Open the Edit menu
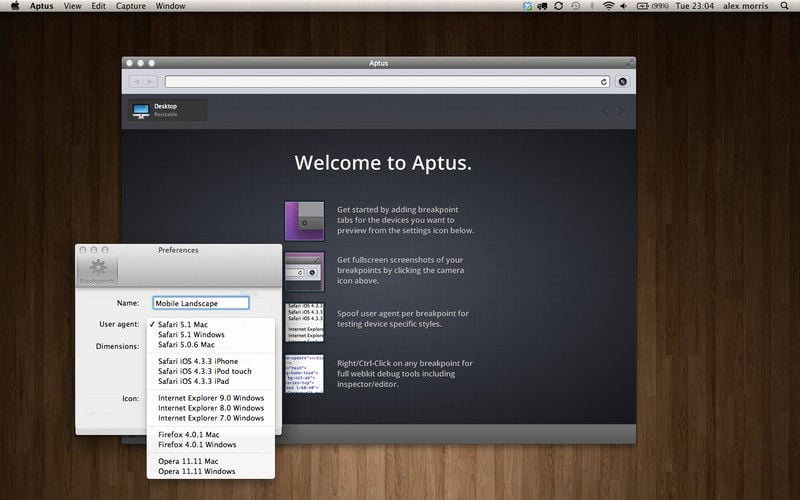 click(x=98, y=6)
